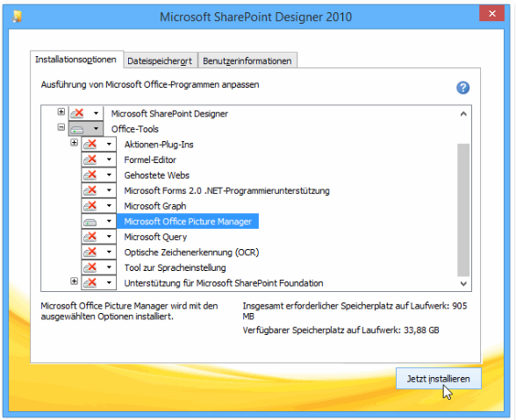
Task: Open the dropdown arrow for Tool zur Spracheinstellung
Action: coord(109,267)
